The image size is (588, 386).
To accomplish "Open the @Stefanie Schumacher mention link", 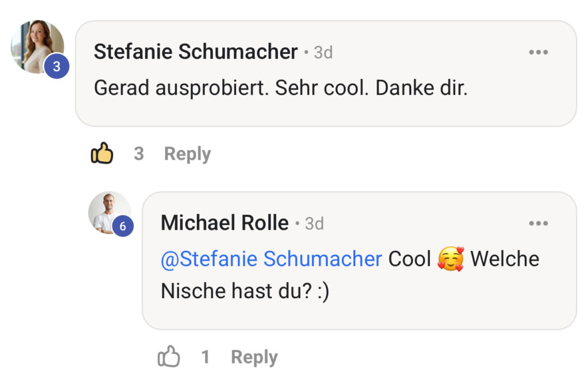I will (270, 258).
